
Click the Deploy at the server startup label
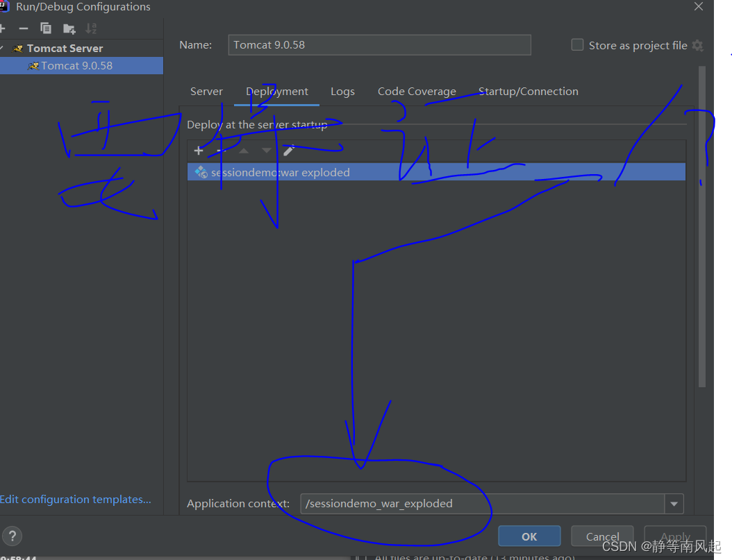257,124
